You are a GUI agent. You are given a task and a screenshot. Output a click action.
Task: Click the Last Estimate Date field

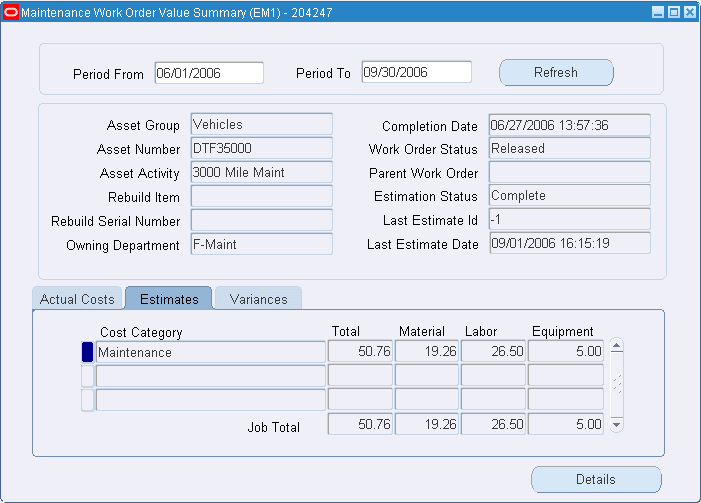pos(570,243)
